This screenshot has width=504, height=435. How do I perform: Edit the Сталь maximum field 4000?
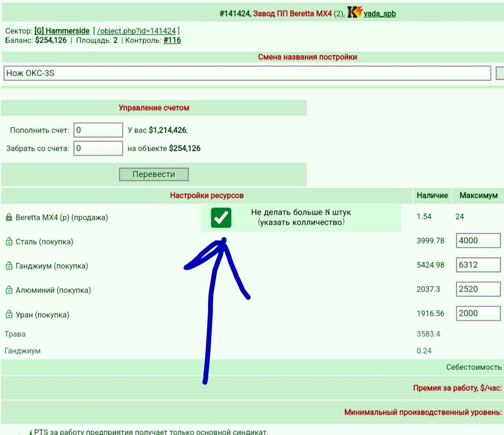[x=478, y=240]
